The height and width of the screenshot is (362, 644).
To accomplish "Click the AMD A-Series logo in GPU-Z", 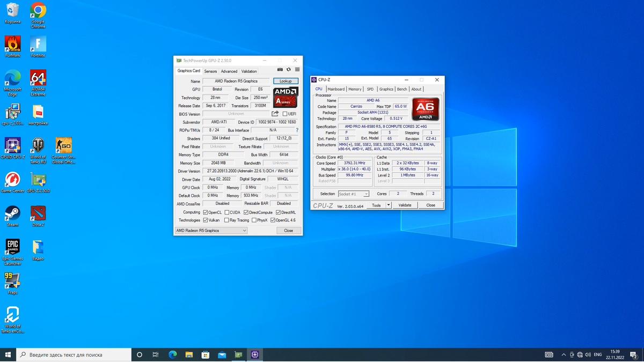I will click(x=286, y=98).
